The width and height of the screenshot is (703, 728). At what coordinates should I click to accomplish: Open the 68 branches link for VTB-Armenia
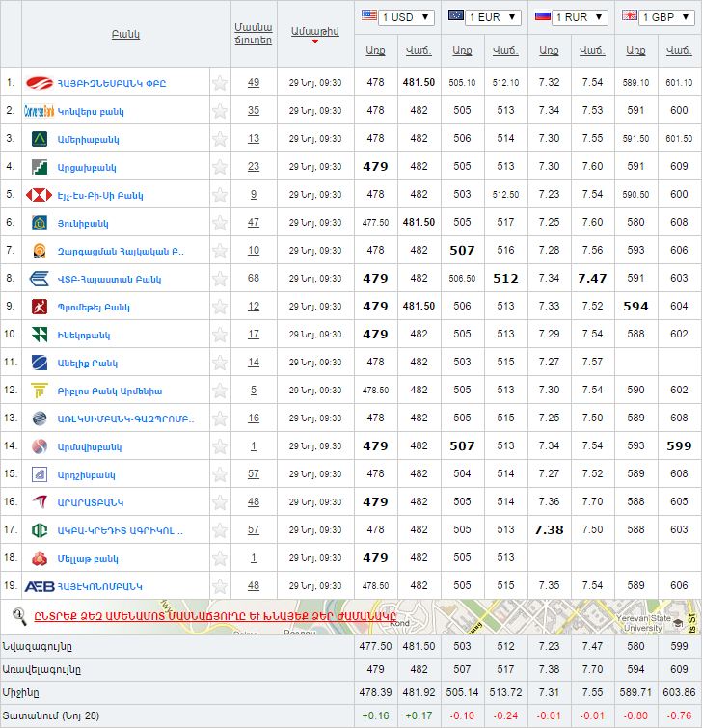pos(254,279)
